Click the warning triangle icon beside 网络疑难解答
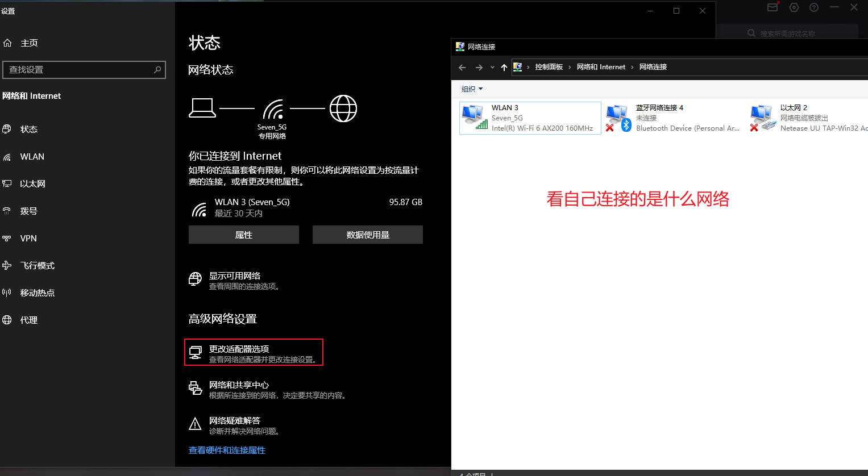Image resolution: width=868 pixels, height=476 pixels. pos(195,424)
